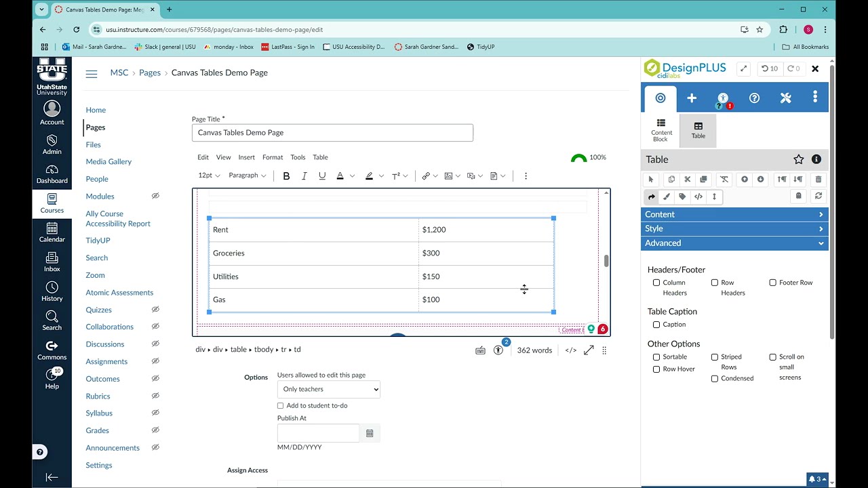The image size is (868, 488).
Task: Open the highlight color options arrow
Action: (381, 176)
